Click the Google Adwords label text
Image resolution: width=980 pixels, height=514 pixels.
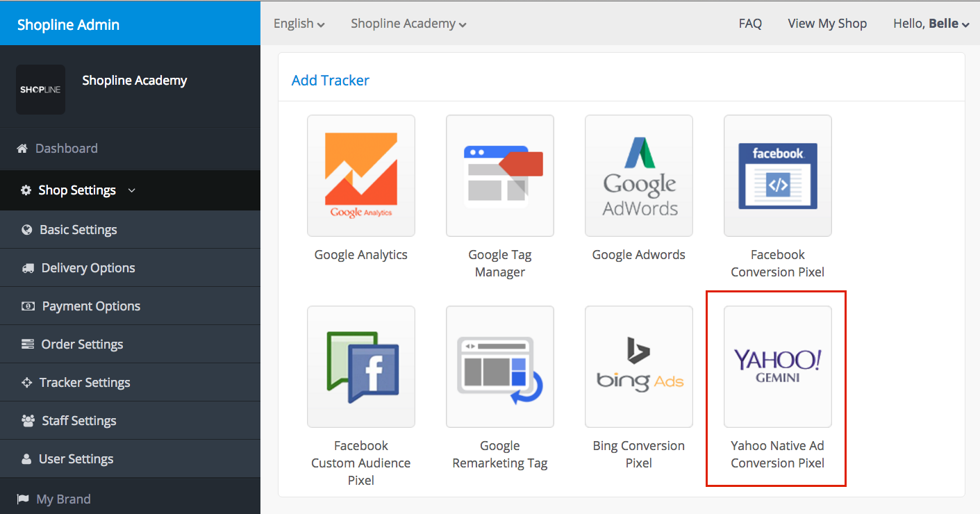[639, 255]
